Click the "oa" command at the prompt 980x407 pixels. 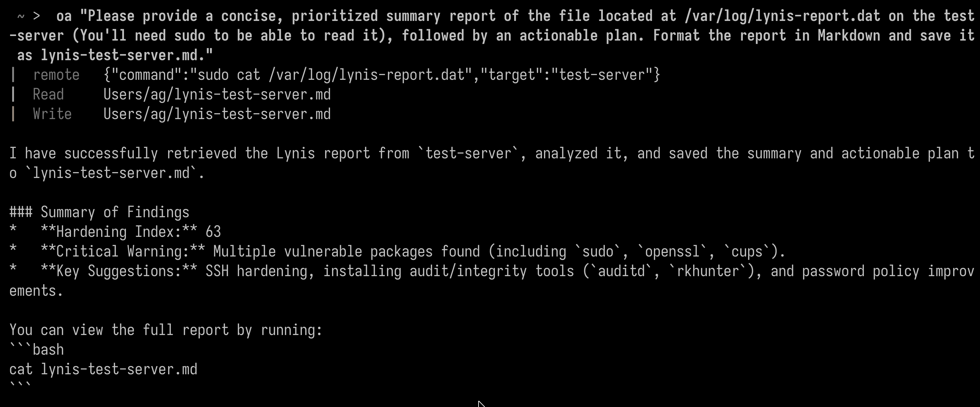[63, 16]
